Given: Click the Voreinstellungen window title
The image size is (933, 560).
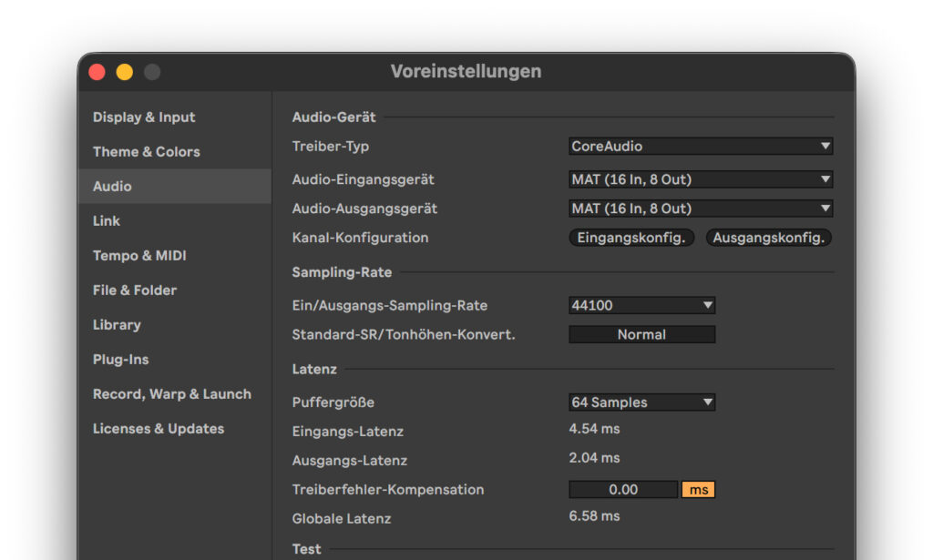Looking at the screenshot, I should coord(466,71).
